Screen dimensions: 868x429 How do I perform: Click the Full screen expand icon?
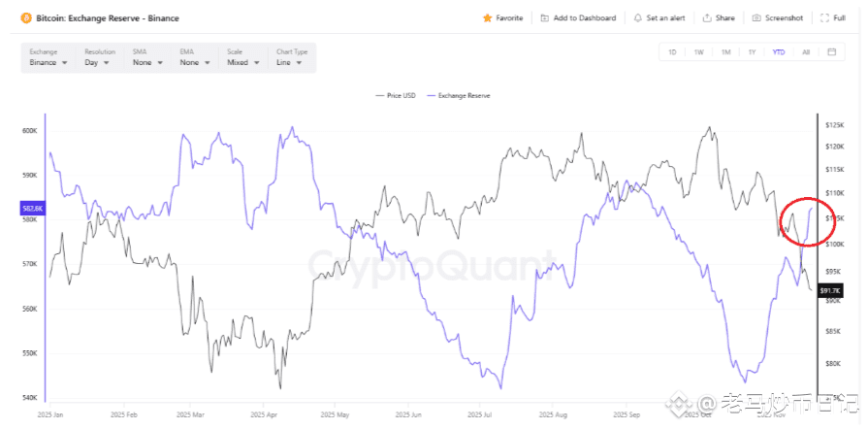click(x=824, y=17)
